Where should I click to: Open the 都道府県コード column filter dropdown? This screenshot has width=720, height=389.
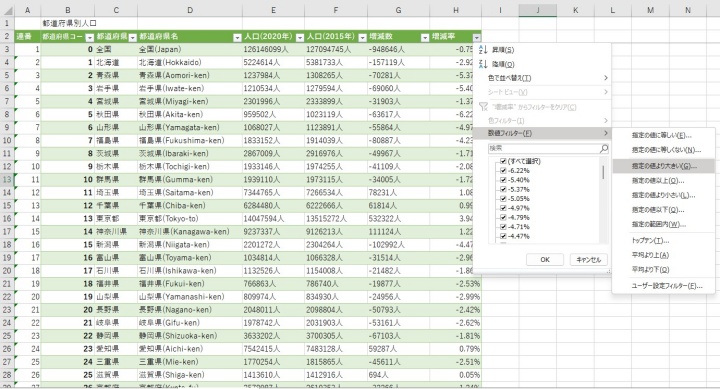tap(90, 38)
